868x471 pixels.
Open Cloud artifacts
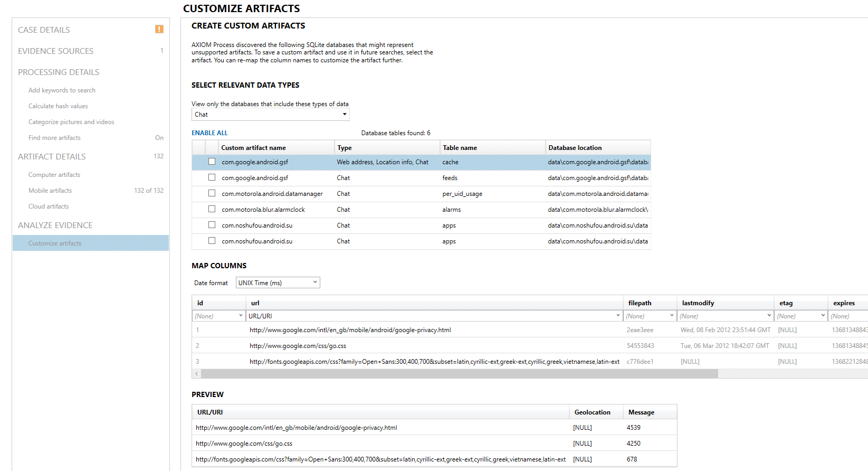(49, 206)
